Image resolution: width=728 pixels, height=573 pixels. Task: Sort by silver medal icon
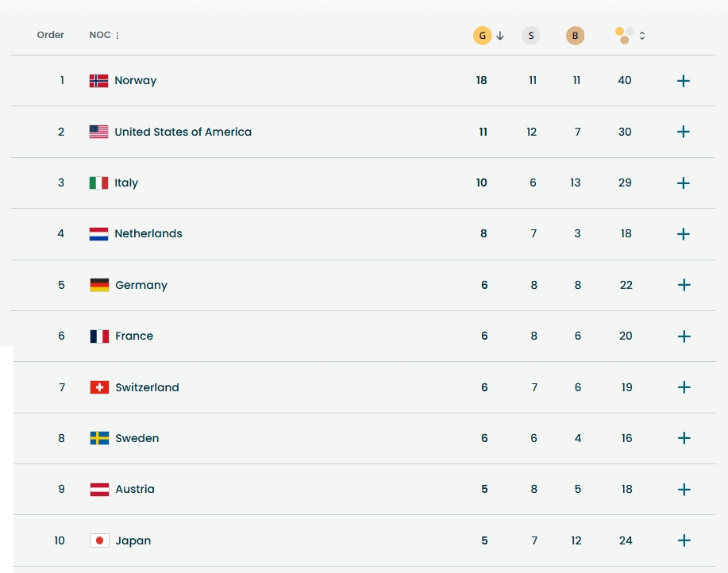click(x=530, y=36)
